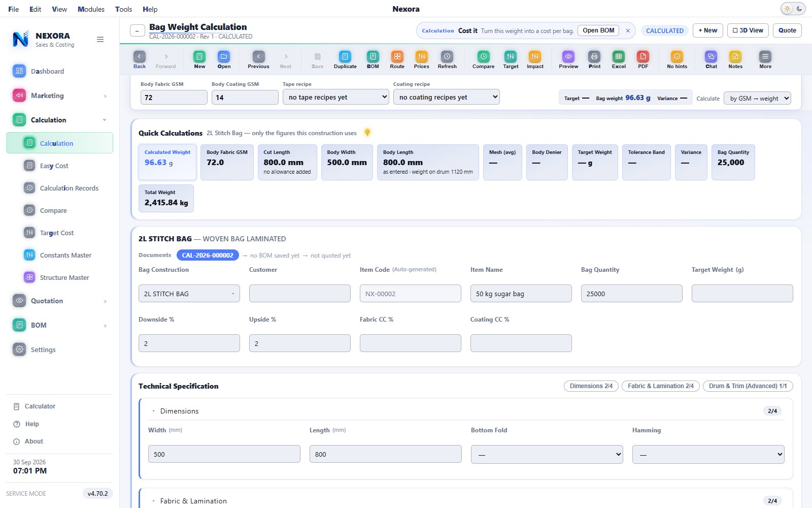Click the Quote button
This screenshot has width=812, height=508.
(x=787, y=30)
